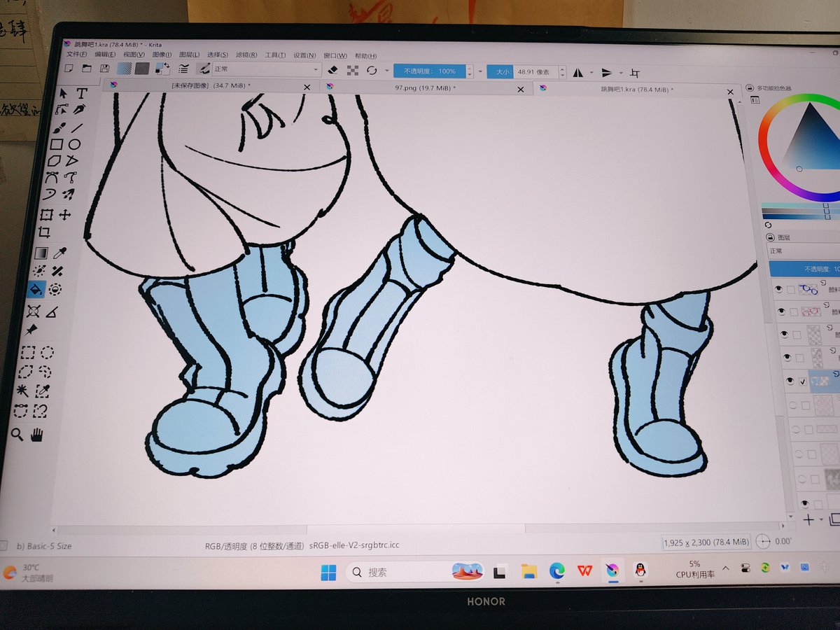Select the Contiguous Selection magic wand
The height and width of the screenshot is (630, 840).
pyautogui.click(x=23, y=391)
